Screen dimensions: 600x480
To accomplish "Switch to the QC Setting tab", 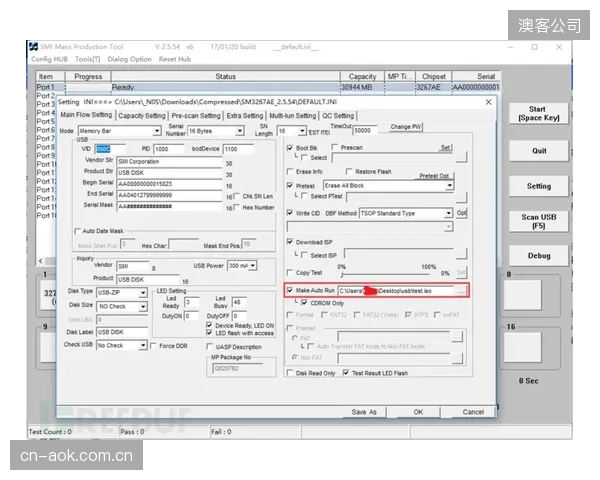I will click(x=338, y=116).
